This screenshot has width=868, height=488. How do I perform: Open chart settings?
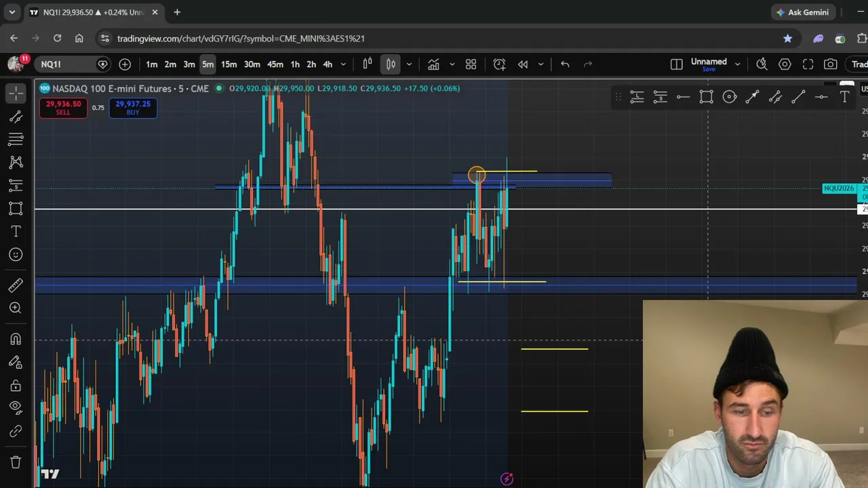(x=785, y=64)
